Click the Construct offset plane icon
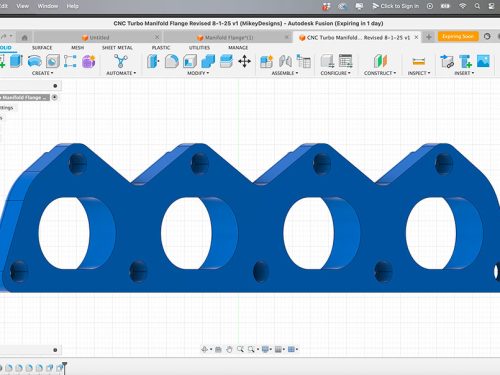This screenshot has width=500, height=375. (380, 61)
